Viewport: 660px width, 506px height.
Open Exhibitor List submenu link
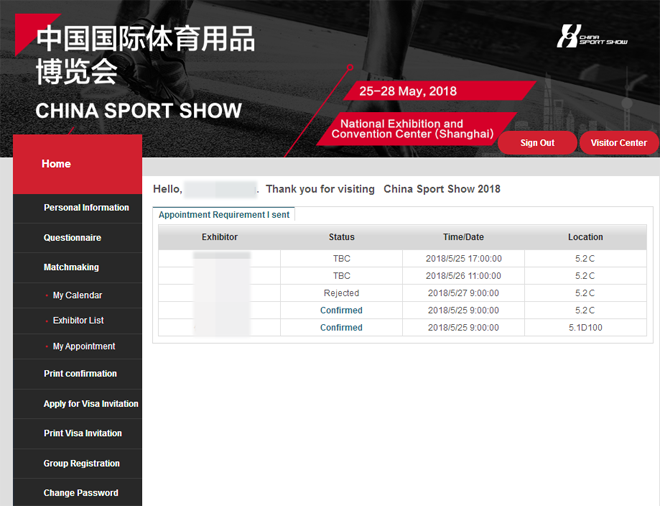click(78, 321)
